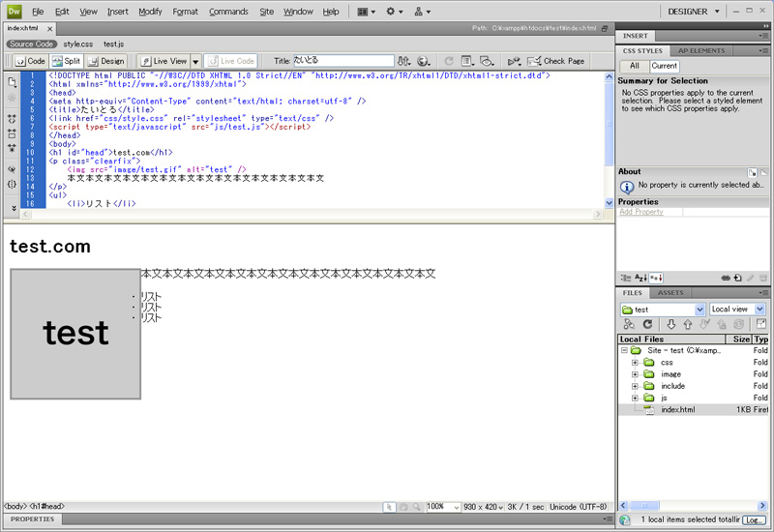Click the Balance Braces icon

coord(12,184)
